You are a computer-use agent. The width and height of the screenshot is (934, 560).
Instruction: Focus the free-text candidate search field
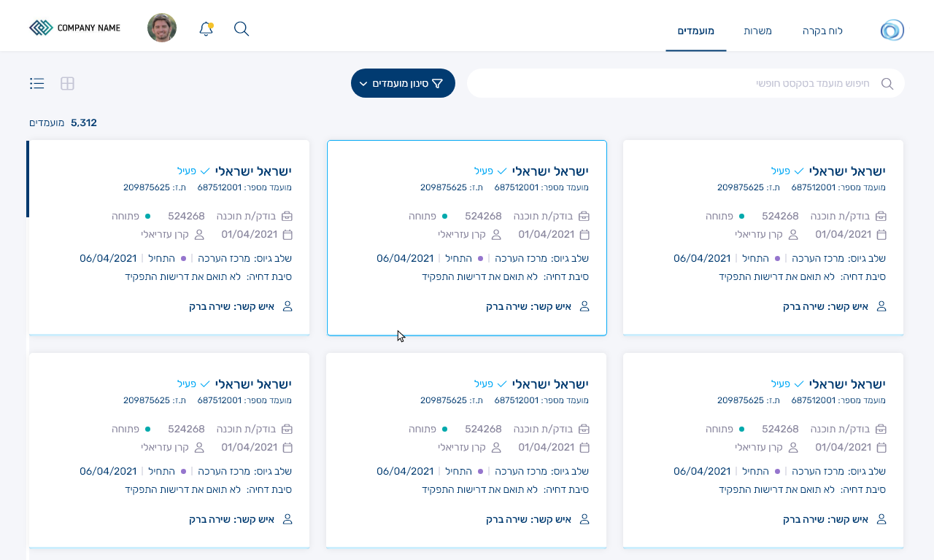686,83
